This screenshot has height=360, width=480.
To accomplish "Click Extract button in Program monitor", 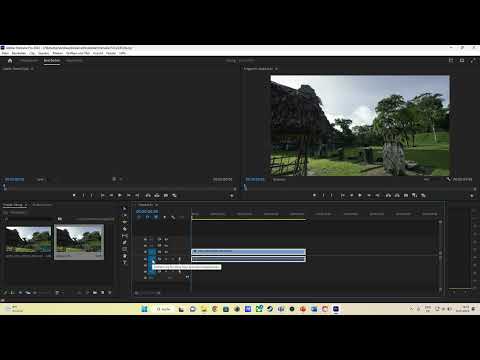I will [x=397, y=196].
